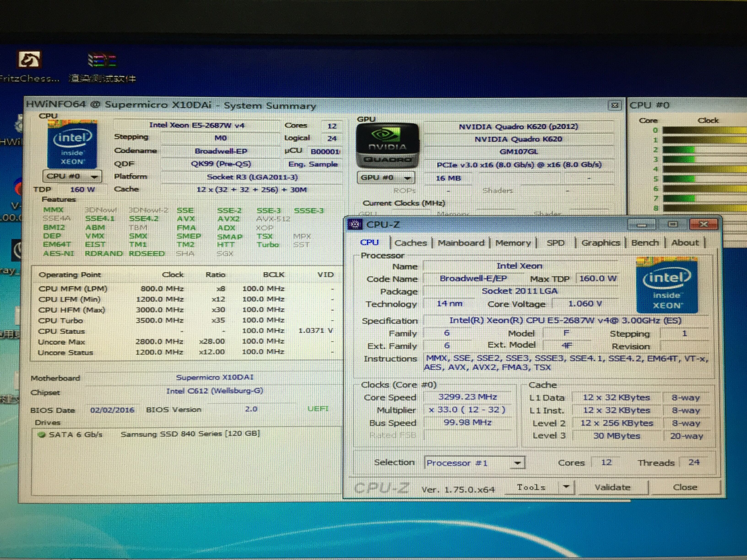Open the GPU #0 selector dropdown
Screen dimensions: 747x560
pyautogui.click(x=386, y=178)
